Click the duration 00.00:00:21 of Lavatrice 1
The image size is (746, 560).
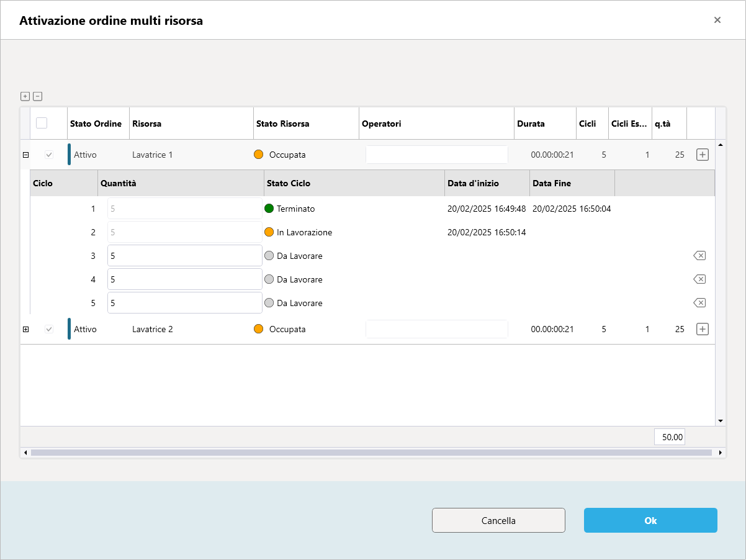click(x=552, y=155)
